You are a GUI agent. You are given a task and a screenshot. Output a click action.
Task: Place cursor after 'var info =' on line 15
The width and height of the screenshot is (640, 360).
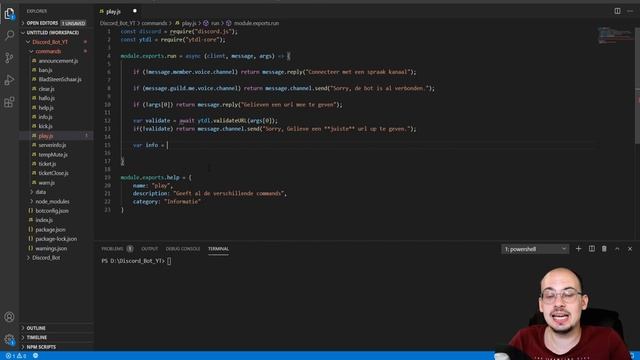point(167,145)
